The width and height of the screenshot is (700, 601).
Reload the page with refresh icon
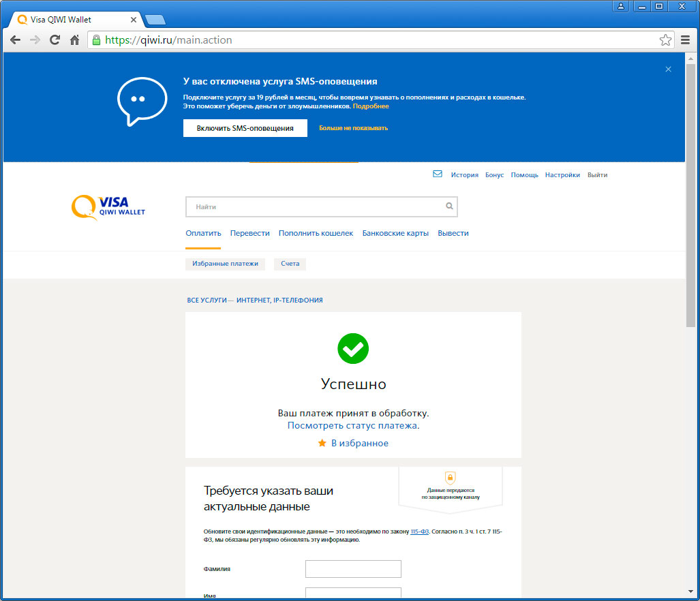[x=55, y=40]
